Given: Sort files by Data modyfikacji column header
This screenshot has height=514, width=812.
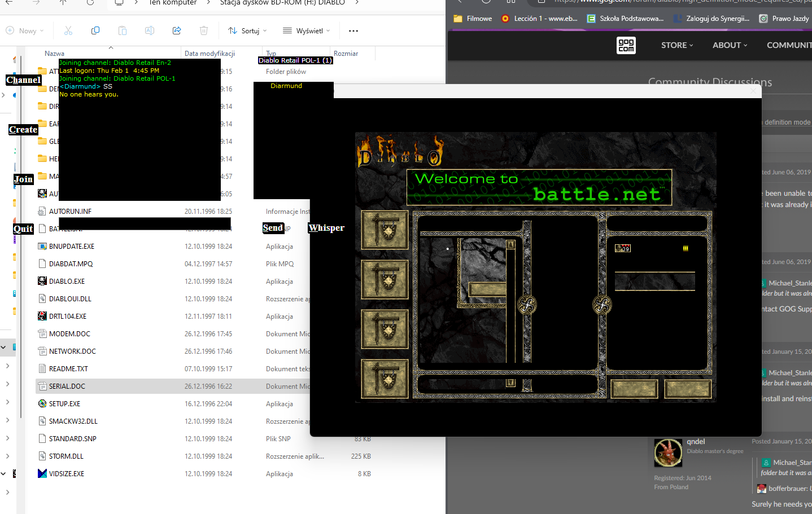Looking at the screenshot, I should point(209,54).
